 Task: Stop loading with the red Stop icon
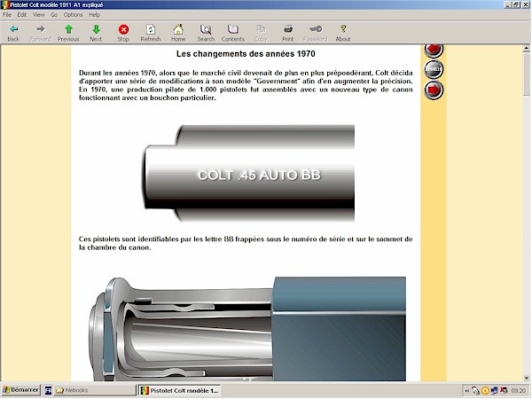pyautogui.click(x=123, y=33)
